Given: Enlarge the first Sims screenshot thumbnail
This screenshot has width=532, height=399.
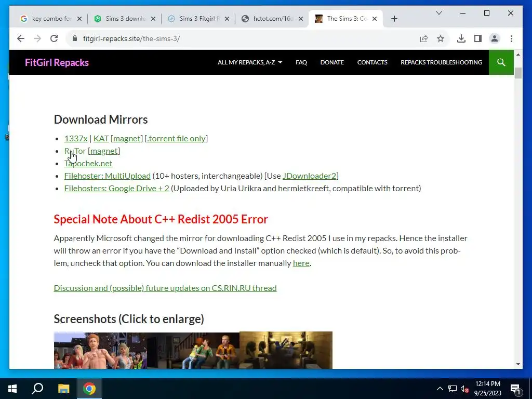Looking at the screenshot, I should pos(100,350).
